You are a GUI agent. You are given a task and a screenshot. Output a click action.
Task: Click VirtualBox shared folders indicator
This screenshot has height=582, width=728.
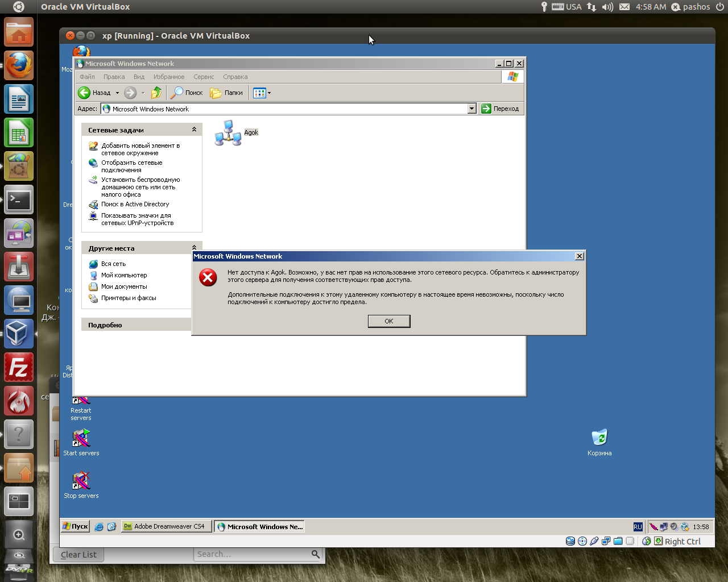(x=618, y=541)
